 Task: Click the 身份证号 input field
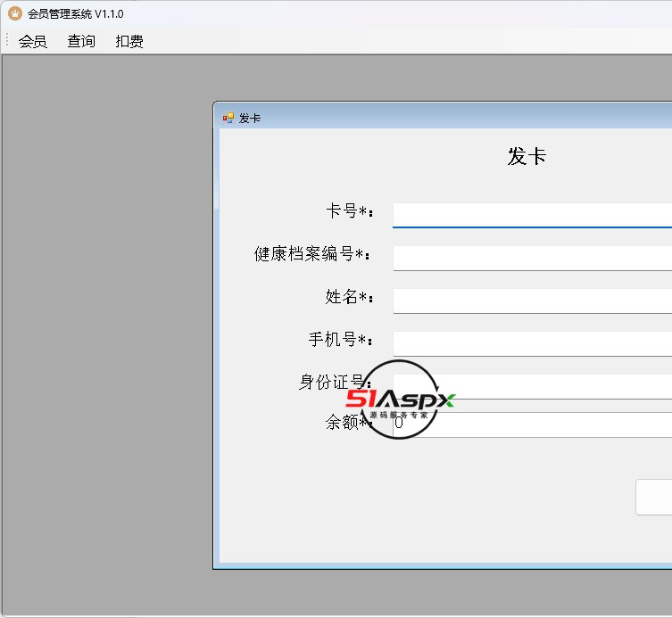pyautogui.click(x=532, y=386)
